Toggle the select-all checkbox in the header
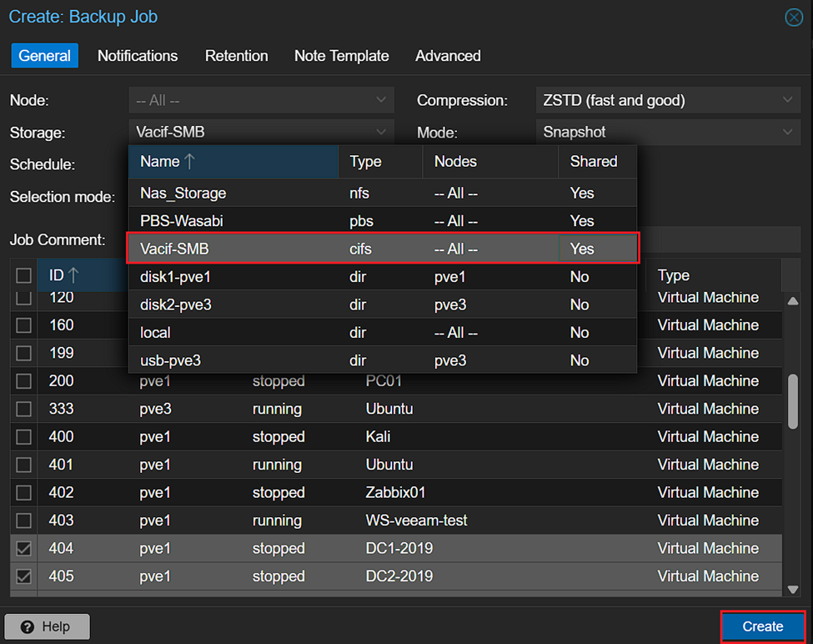The width and height of the screenshot is (813, 644). [24, 275]
